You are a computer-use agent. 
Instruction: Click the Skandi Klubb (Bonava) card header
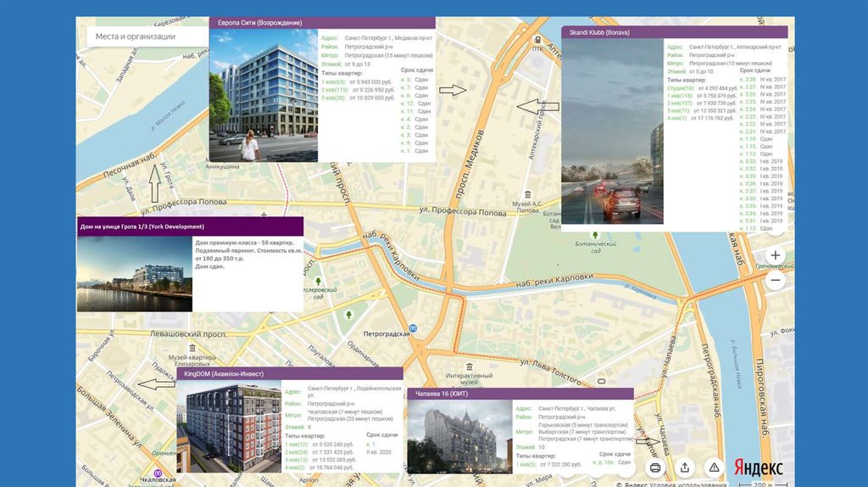coord(674,32)
